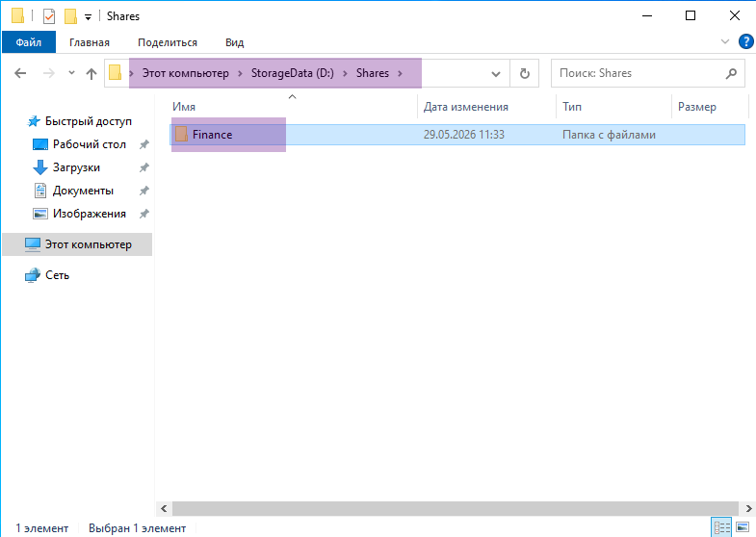
Task: Switch to details view icon in status bar
Action: (721, 527)
